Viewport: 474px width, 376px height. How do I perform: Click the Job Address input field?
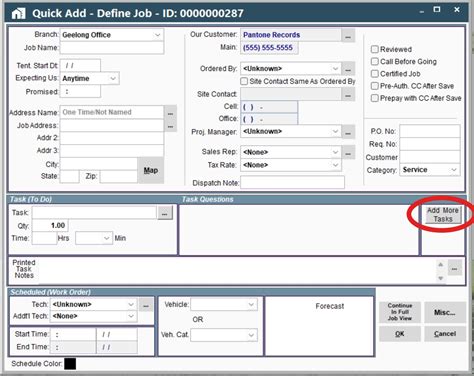(x=112, y=126)
